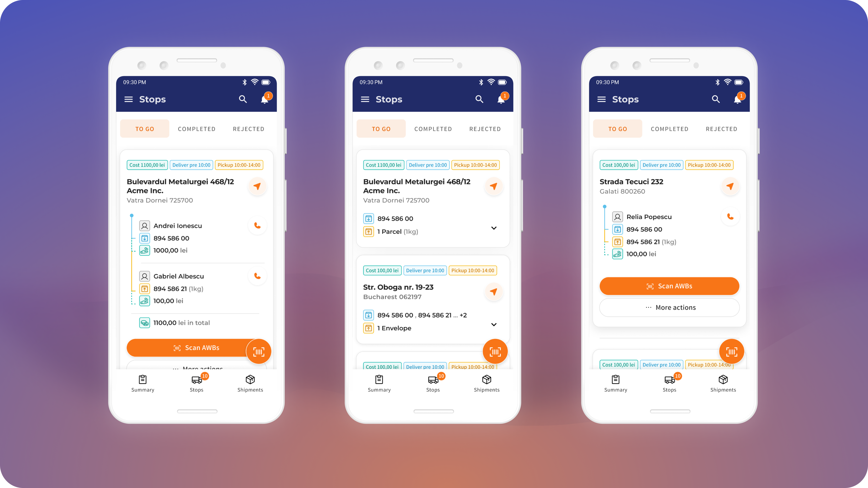The height and width of the screenshot is (488, 868).
Task: Switch to the COMPLETED tab
Action: [x=197, y=129]
